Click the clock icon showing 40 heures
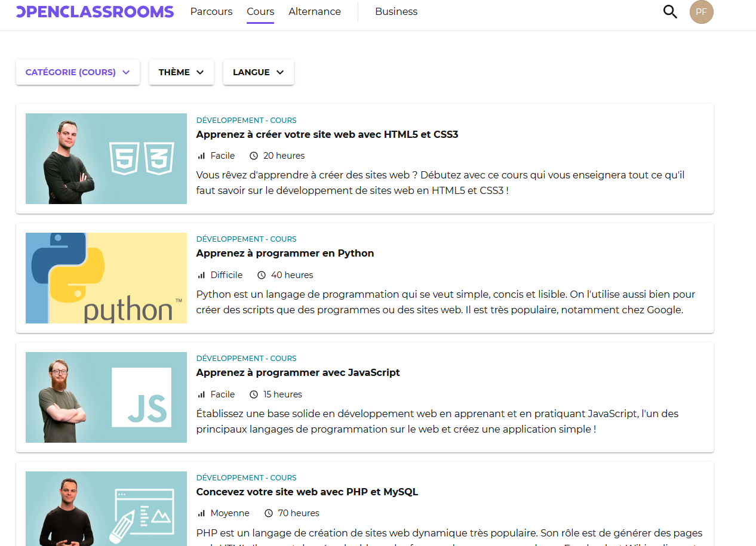 (261, 274)
